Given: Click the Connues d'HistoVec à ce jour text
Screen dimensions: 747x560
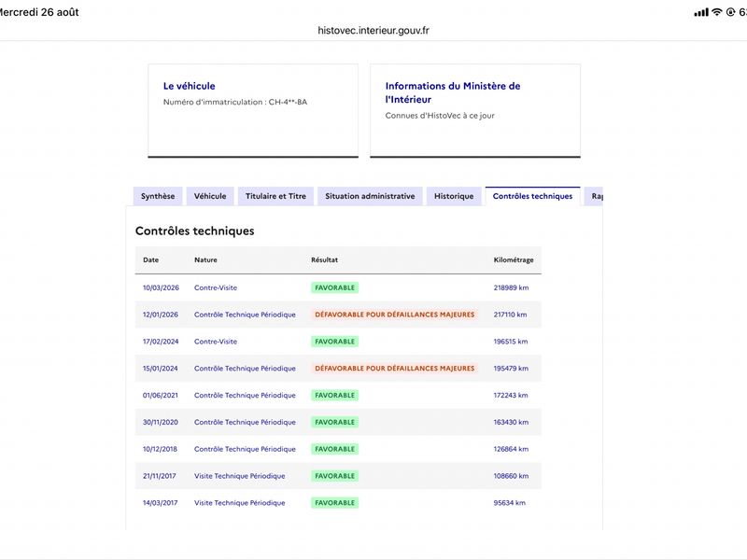Looking at the screenshot, I should tap(440, 116).
